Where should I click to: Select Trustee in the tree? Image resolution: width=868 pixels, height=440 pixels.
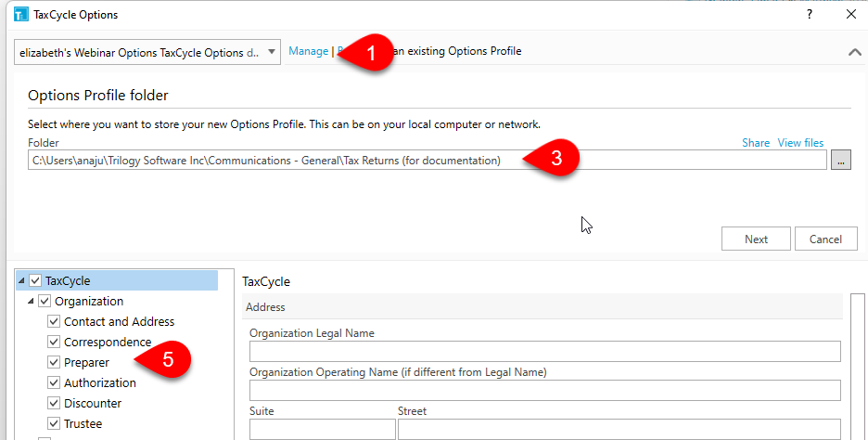click(83, 424)
